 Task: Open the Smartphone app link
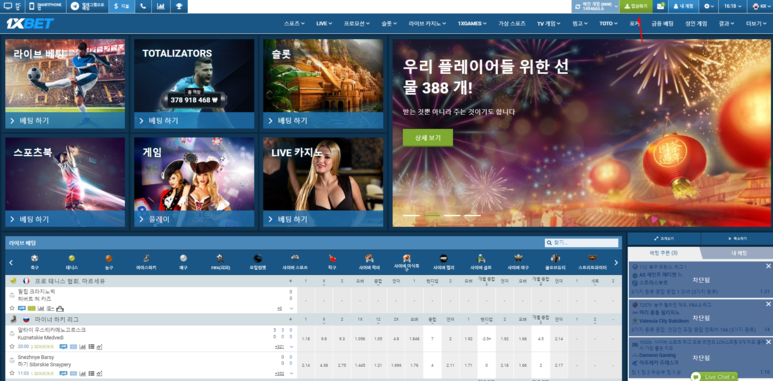(45, 6)
